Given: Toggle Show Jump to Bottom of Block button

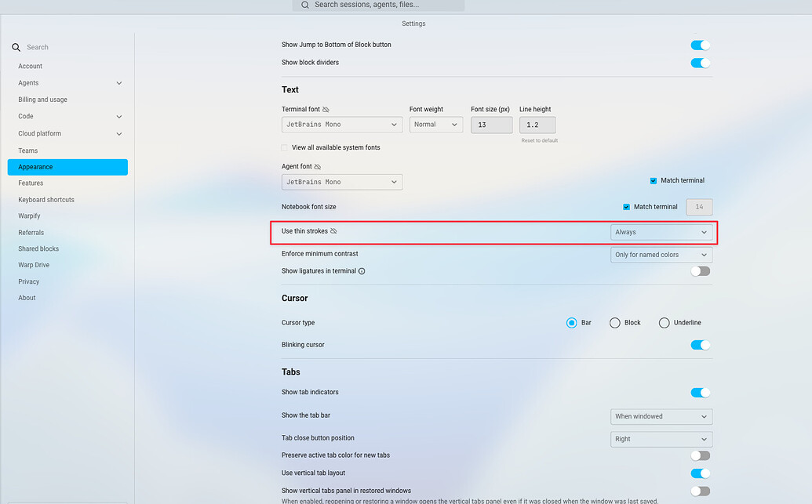Looking at the screenshot, I should (x=700, y=45).
